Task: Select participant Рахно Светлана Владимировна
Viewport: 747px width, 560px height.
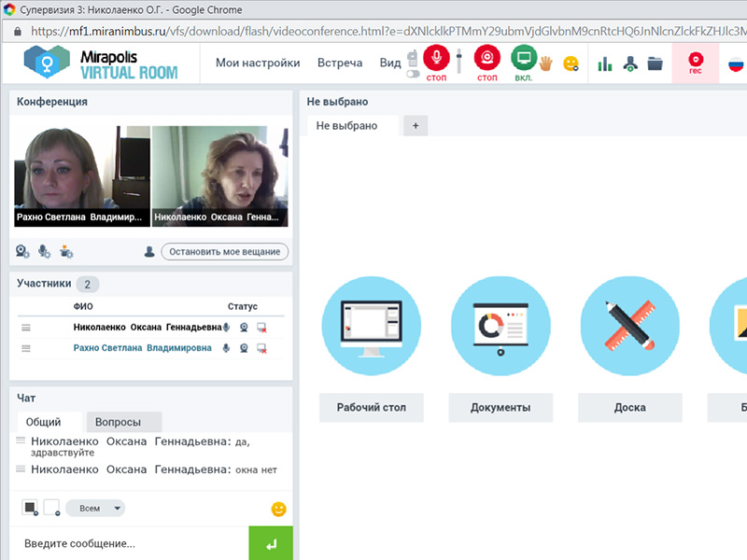Action: click(143, 348)
